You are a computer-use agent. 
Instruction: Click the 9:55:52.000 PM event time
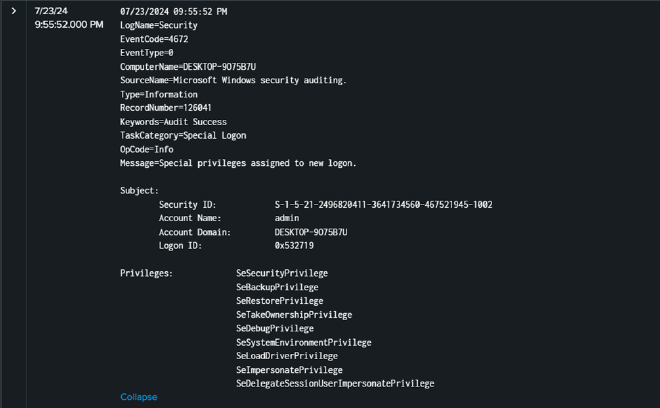(69, 24)
